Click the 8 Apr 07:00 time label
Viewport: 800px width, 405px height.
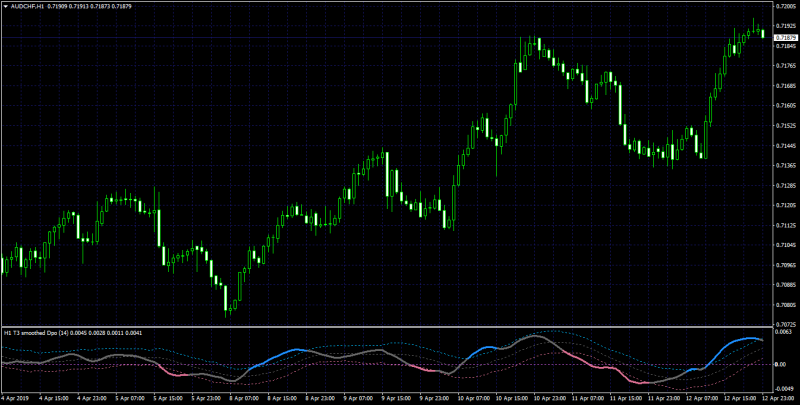pyautogui.click(x=243, y=396)
